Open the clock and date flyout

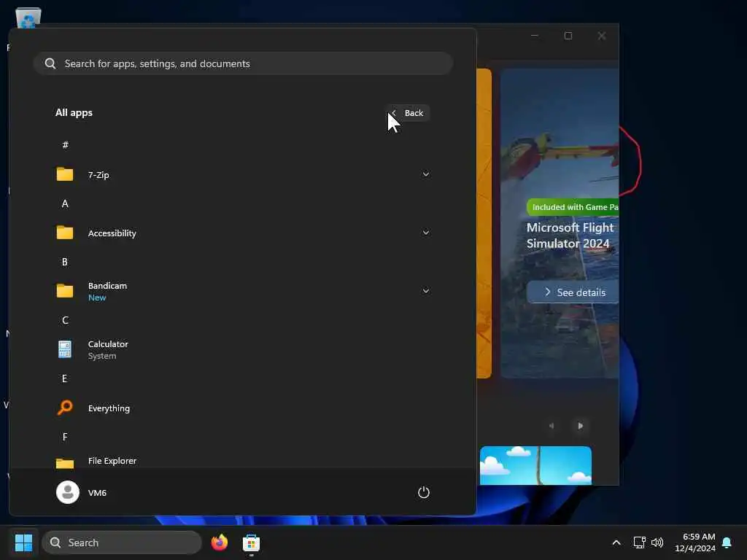[694, 542]
